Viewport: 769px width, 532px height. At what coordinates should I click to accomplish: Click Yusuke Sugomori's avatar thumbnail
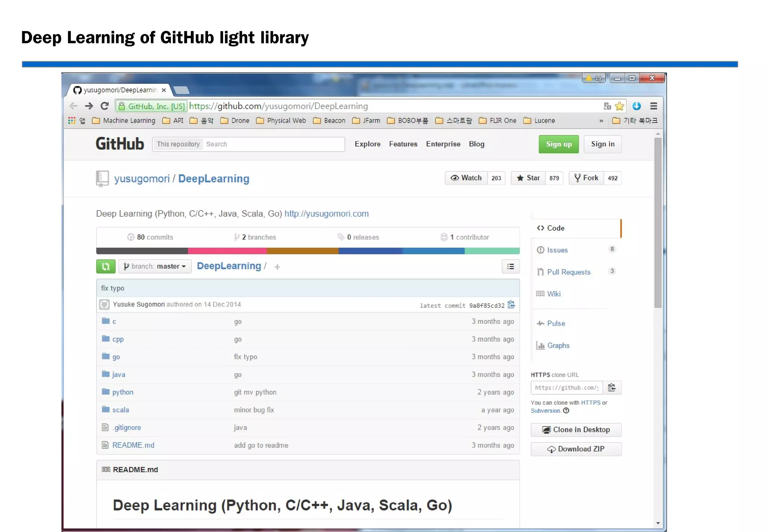[x=104, y=304]
